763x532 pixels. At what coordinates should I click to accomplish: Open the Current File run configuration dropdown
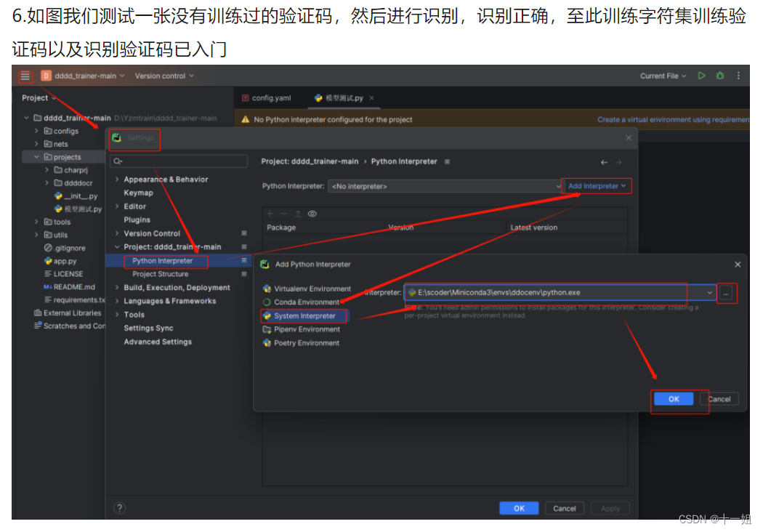click(663, 76)
